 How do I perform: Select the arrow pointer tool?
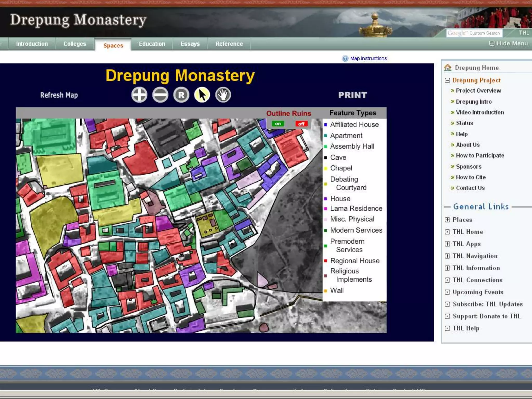(202, 95)
